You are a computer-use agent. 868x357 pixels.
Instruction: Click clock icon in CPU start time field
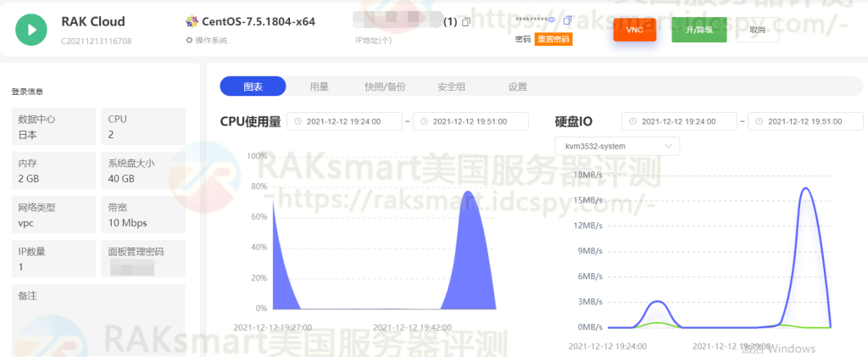coord(298,122)
